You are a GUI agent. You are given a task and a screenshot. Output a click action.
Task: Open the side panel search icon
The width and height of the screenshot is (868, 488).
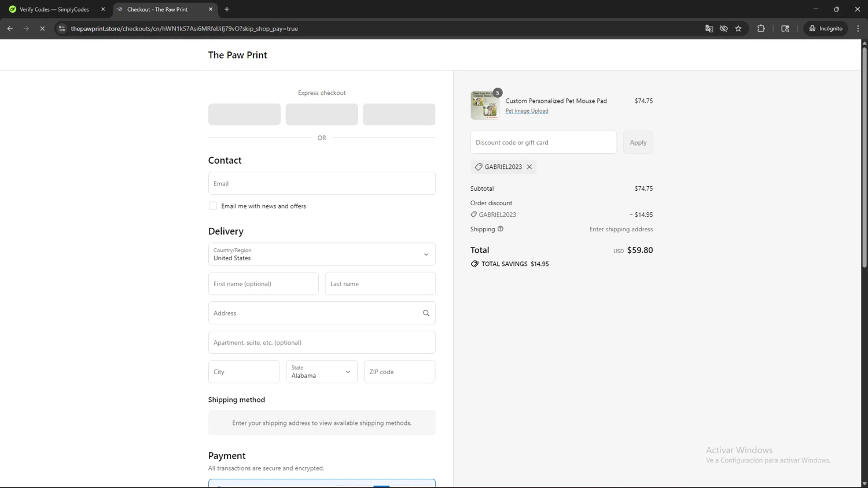[785, 28]
